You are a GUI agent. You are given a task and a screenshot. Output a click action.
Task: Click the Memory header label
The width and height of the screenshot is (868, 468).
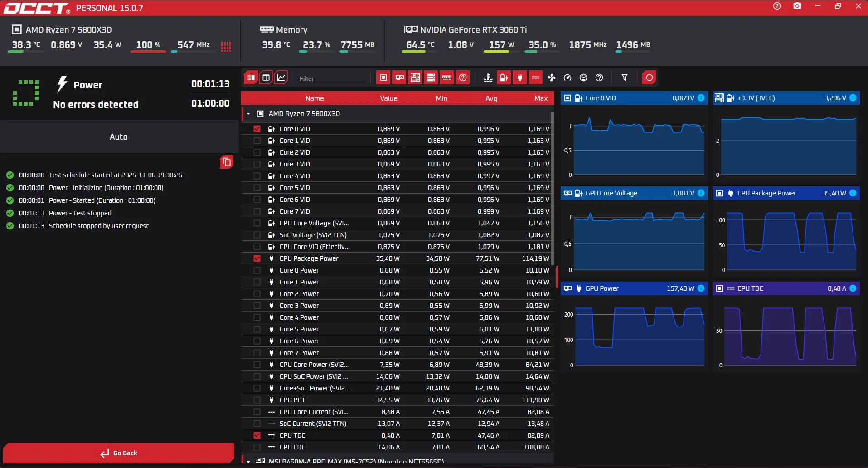tap(291, 30)
